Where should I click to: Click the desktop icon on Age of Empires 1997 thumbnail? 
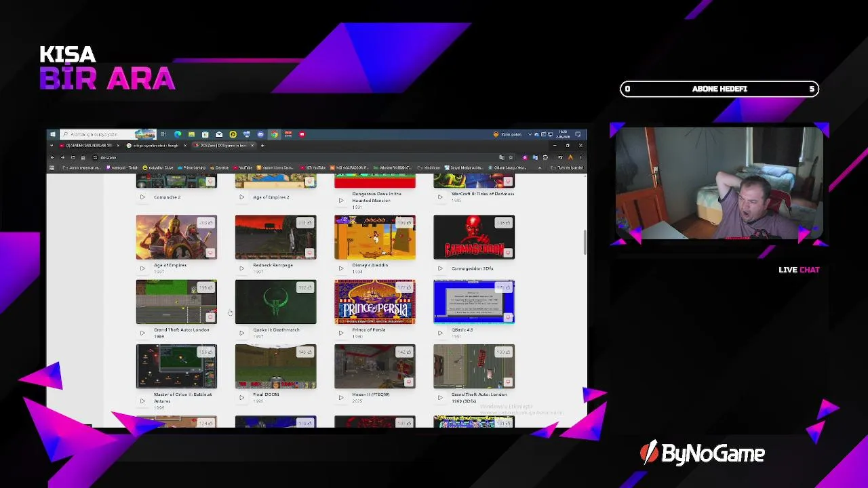(210, 253)
